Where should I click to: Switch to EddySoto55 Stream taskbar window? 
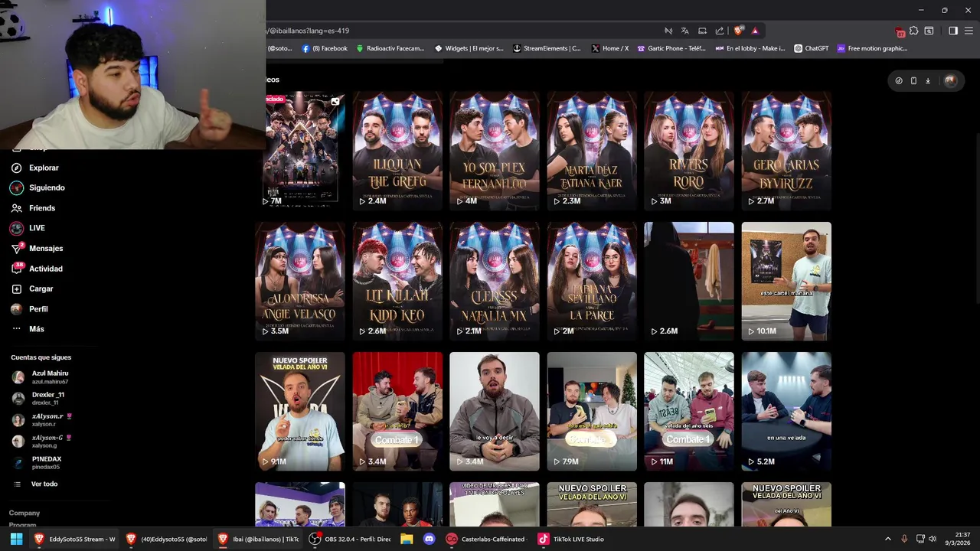tap(74, 539)
